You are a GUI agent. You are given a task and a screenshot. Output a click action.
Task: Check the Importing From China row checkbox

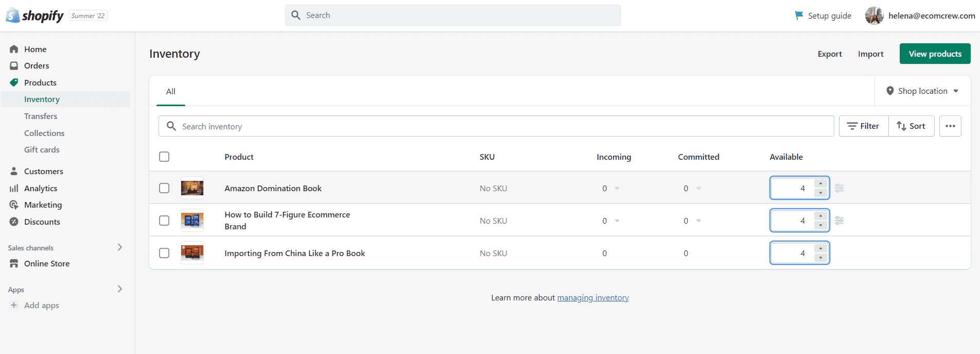(x=164, y=253)
